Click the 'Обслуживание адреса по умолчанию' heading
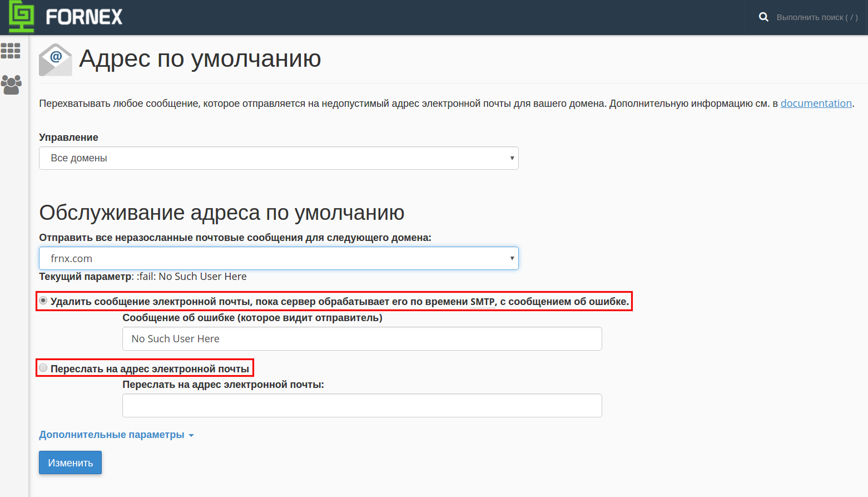Screen dimensions: 868x497 tap(222, 213)
